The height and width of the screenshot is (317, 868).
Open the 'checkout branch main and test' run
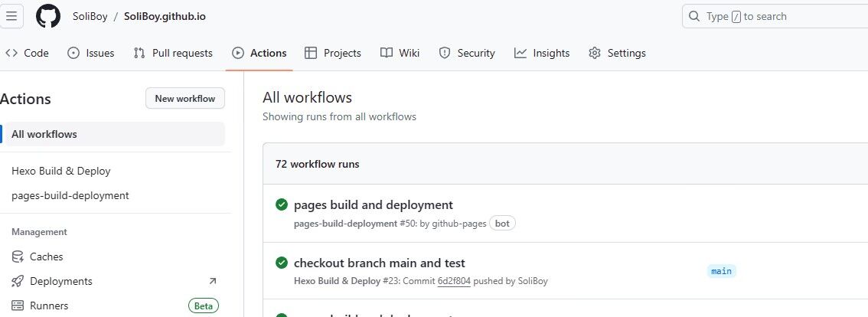[379, 263]
